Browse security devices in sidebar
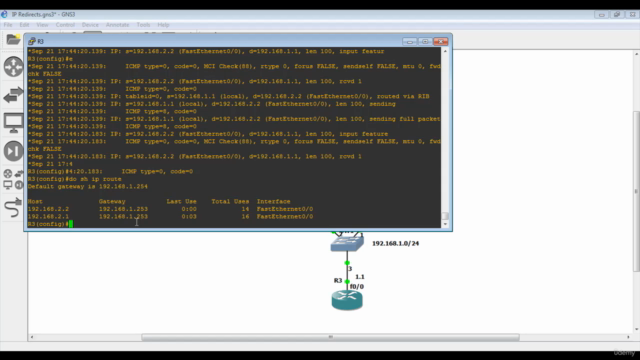Screen dimensions: 640x360 click(x=13, y=151)
